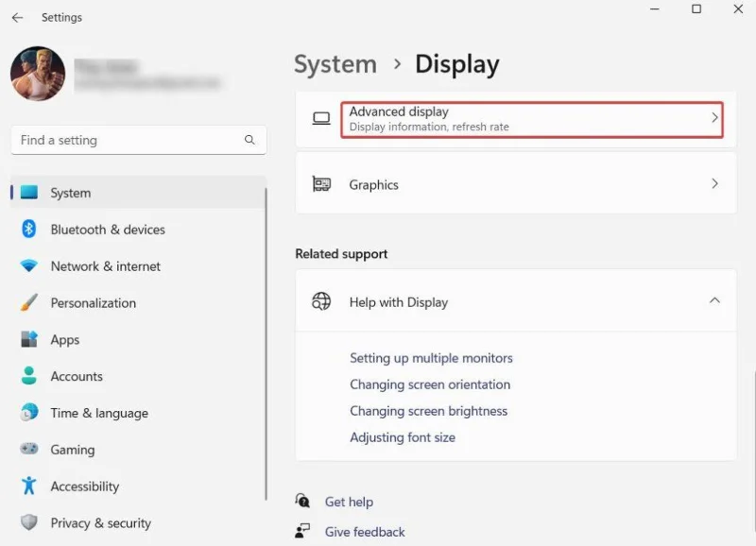Select System in the breadcrumb
756x546 pixels.
tap(335, 63)
